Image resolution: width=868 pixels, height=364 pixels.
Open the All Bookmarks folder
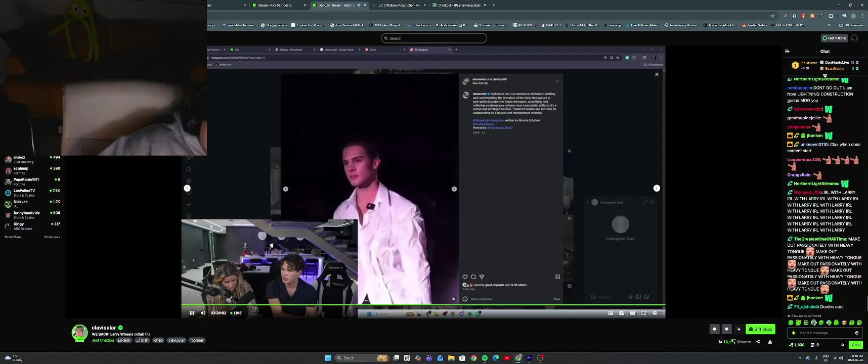(x=852, y=25)
